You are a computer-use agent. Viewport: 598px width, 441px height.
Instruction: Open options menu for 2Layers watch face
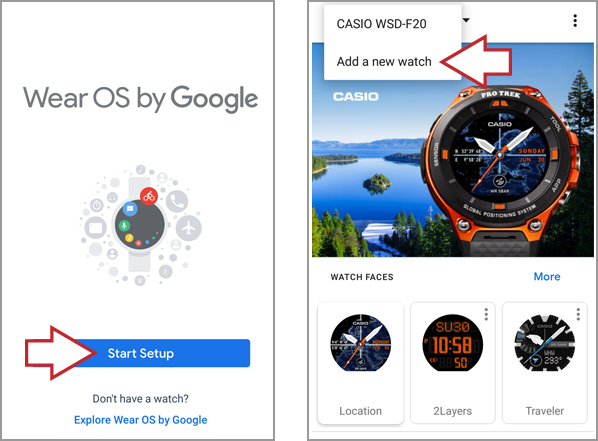(486, 314)
